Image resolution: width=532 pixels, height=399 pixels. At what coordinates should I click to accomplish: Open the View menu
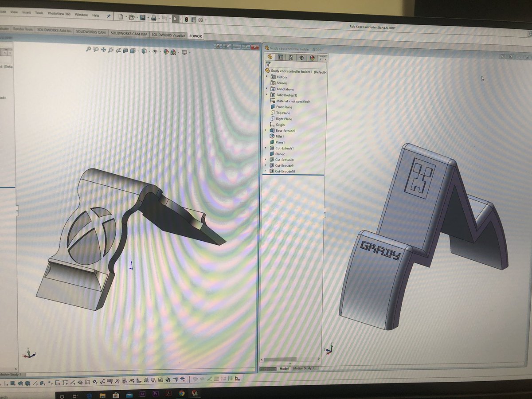[x=14, y=12]
